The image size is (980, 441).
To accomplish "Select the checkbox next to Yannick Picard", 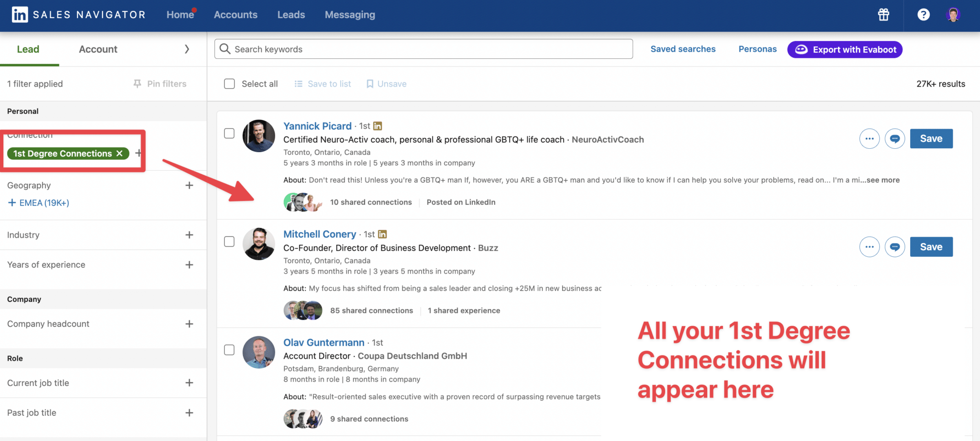I will 229,133.
